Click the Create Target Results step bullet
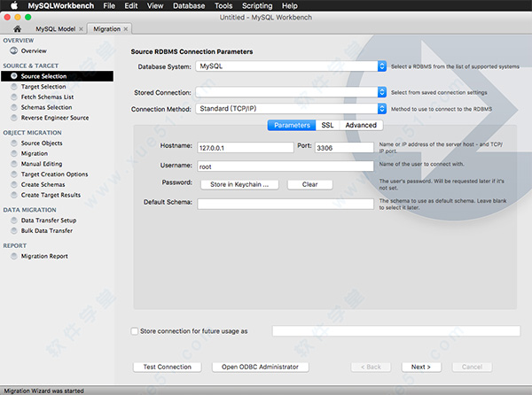Screen dimensions: 532x395 coord(14,195)
